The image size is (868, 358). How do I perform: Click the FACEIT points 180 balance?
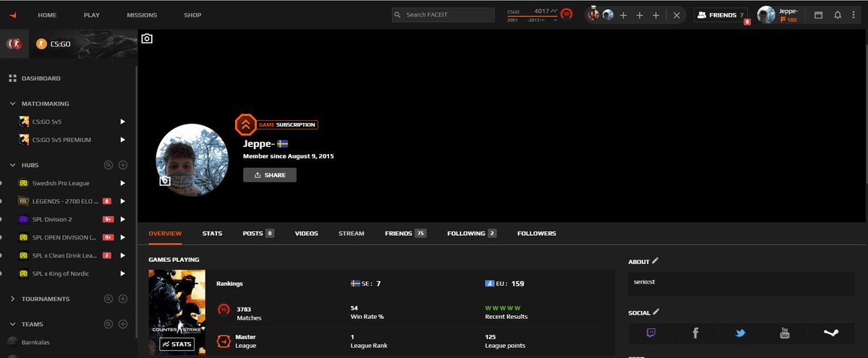coord(788,20)
